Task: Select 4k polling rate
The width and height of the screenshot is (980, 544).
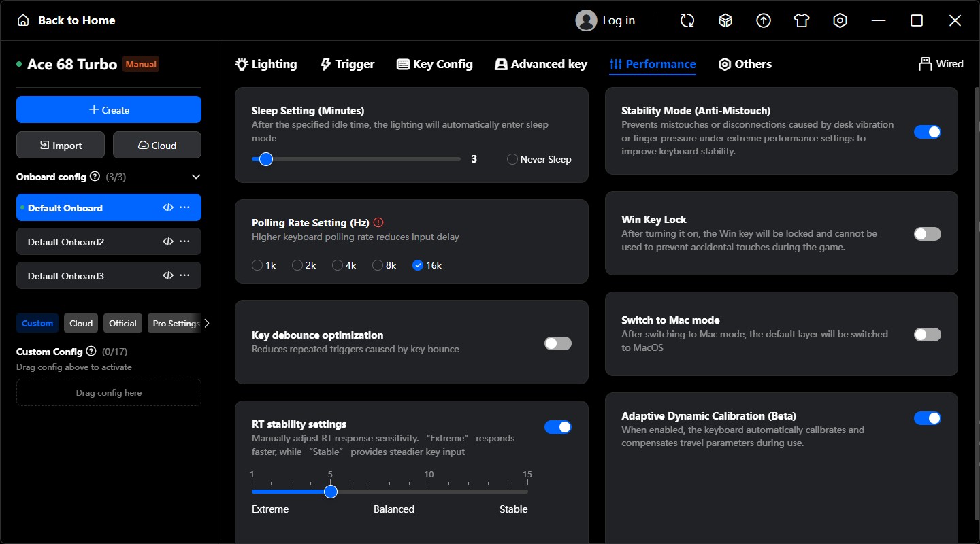Action: coord(344,265)
